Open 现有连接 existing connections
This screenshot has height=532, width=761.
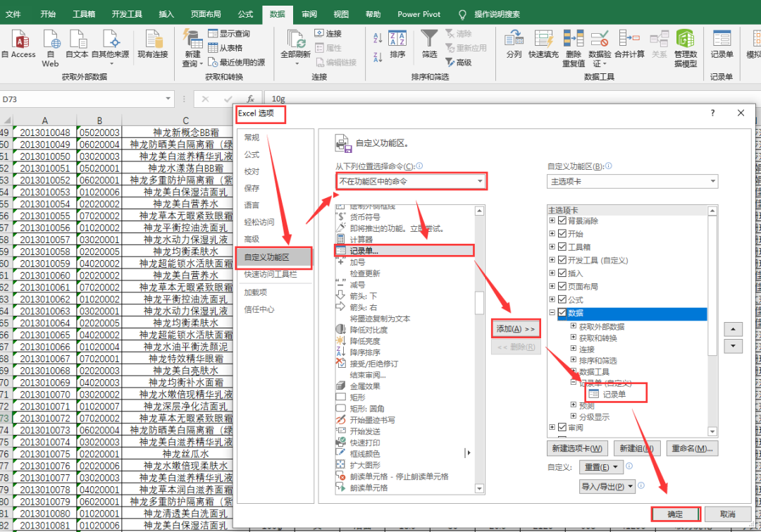click(x=152, y=44)
